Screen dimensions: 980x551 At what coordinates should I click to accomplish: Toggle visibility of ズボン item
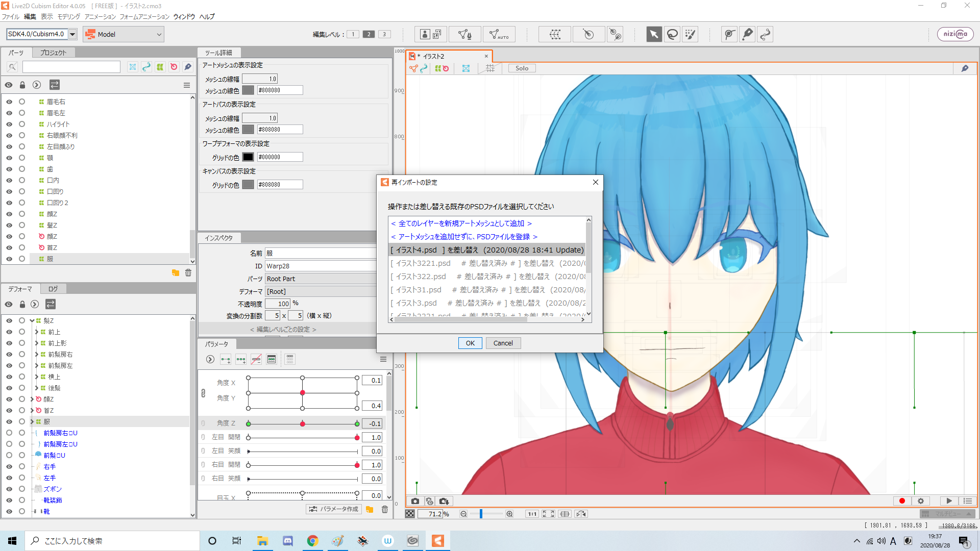(x=9, y=489)
